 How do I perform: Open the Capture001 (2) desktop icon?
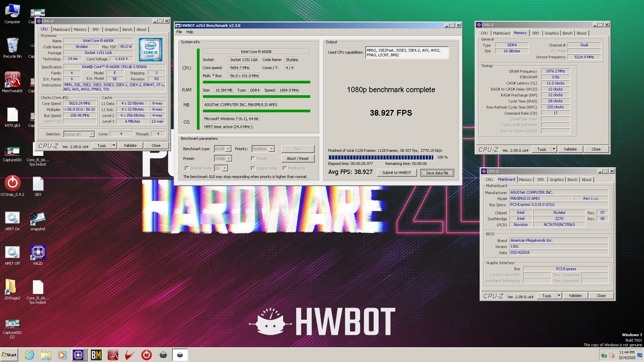(x=12, y=328)
